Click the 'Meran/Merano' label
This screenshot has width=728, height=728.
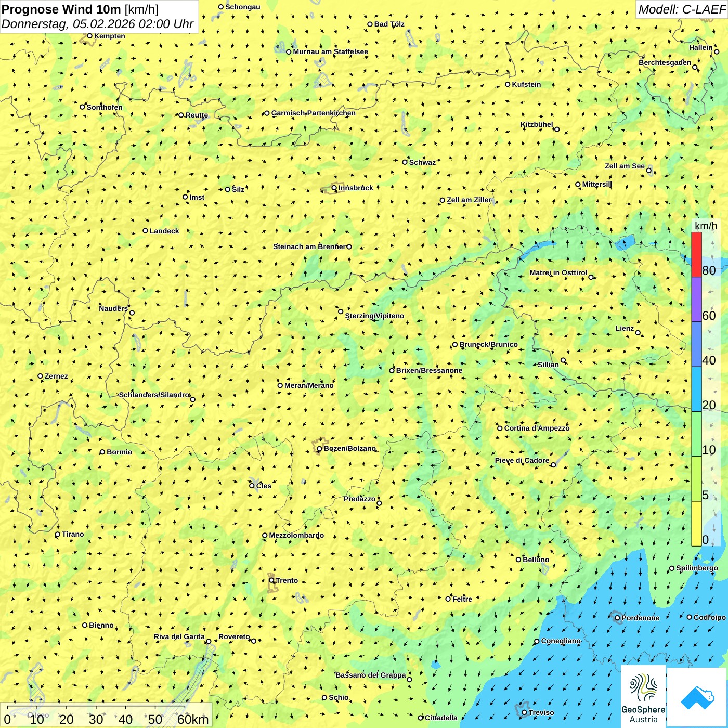tap(309, 385)
